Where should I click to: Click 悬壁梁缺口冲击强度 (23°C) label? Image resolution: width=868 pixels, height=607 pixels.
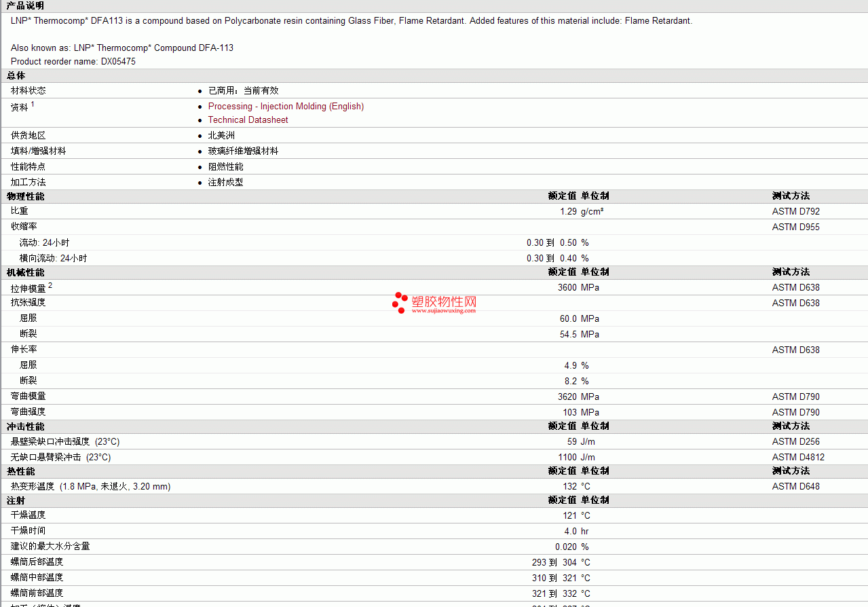(x=65, y=441)
